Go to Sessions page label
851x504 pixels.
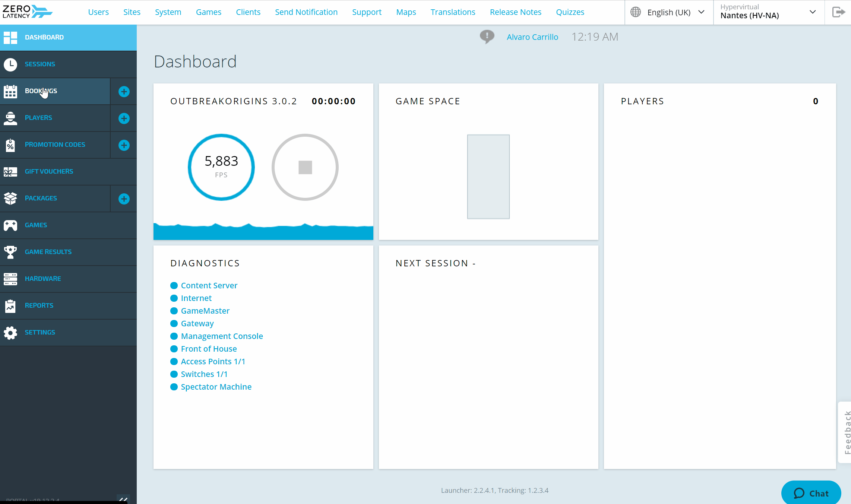tap(40, 64)
